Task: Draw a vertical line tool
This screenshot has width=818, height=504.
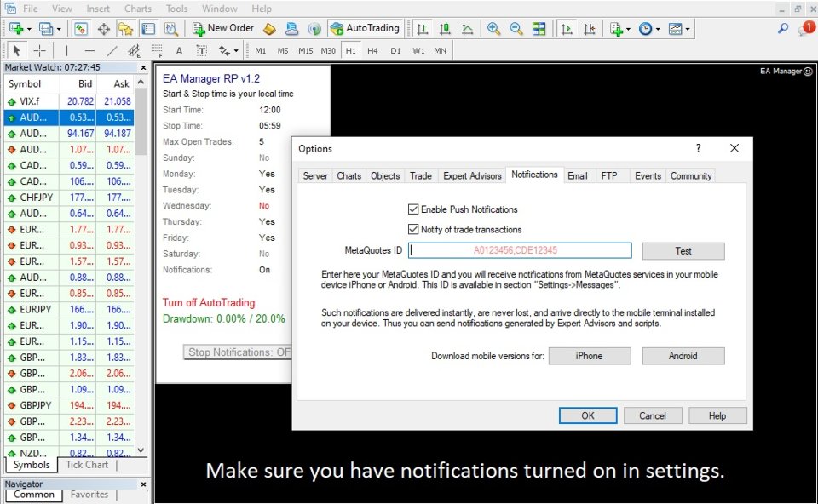Action: coord(66,50)
